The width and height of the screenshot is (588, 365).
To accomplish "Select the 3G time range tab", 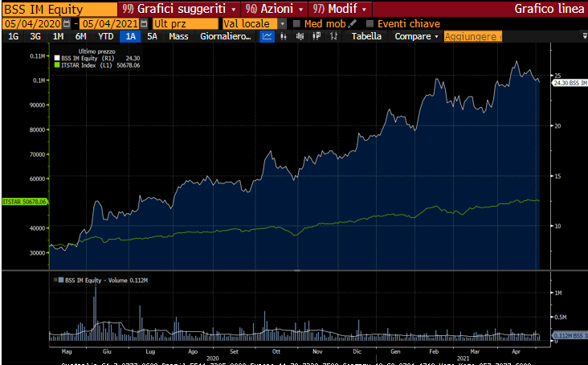I will click(x=35, y=36).
